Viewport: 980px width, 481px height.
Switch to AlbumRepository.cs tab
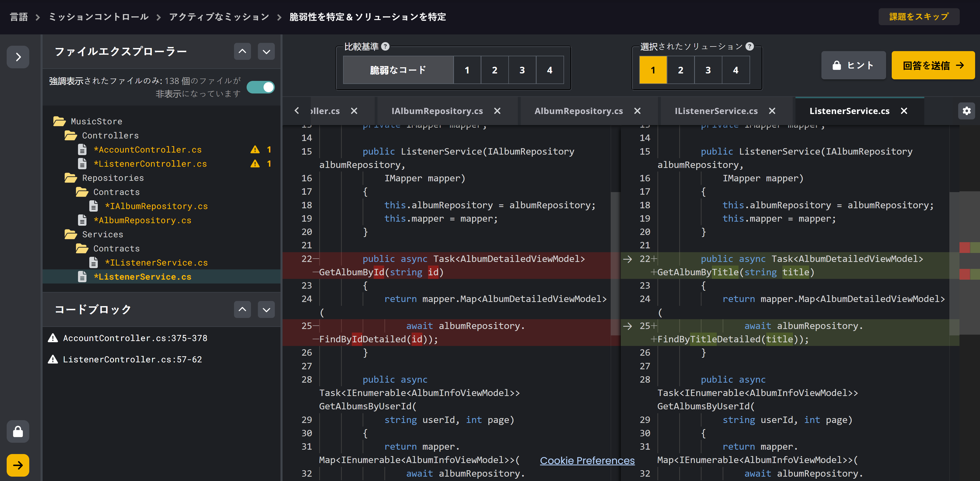coord(579,111)
